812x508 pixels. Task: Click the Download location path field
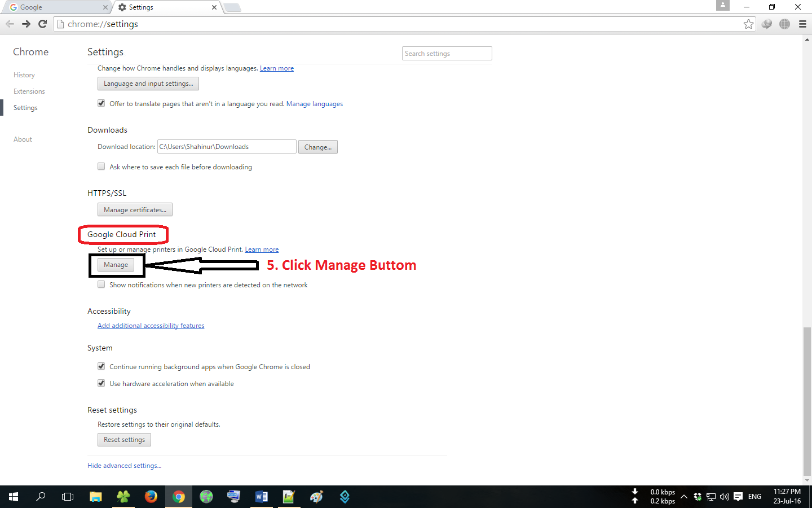tap(227, 147)
